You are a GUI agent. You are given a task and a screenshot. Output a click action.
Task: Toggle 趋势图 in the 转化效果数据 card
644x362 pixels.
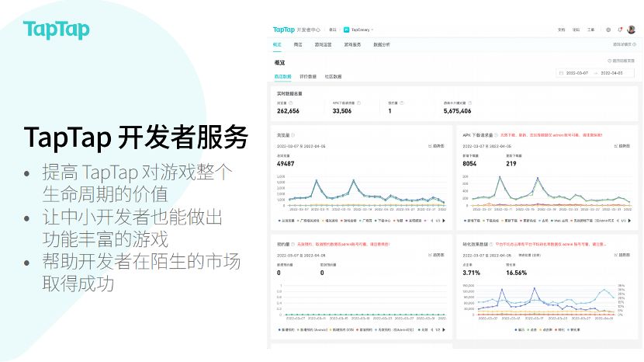621,255
